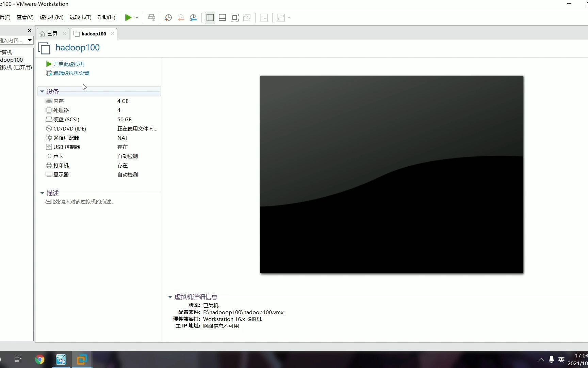Click the library search input field
The height and width of the screenshot is (368, 588).
click(13, 40)
